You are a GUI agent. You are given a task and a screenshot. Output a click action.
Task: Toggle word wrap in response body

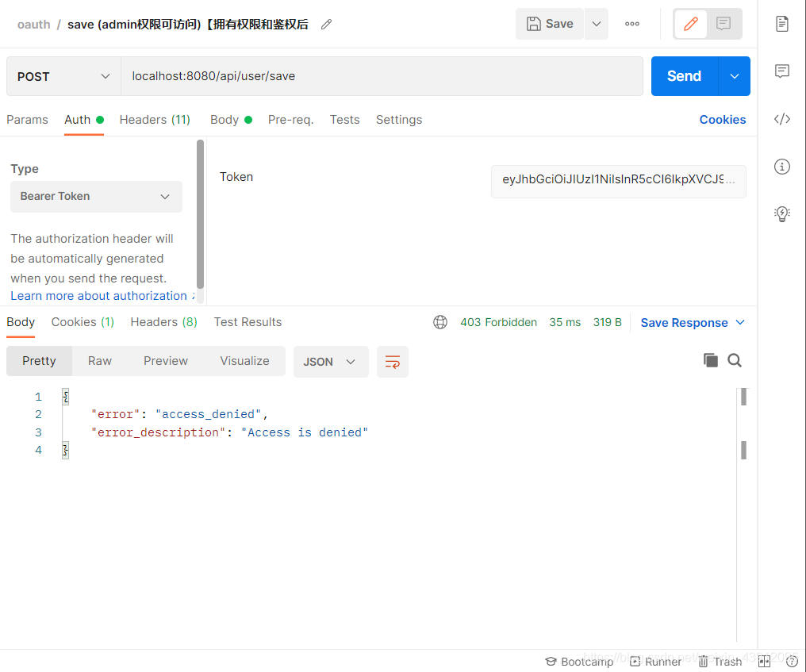[x=392, y=362]
